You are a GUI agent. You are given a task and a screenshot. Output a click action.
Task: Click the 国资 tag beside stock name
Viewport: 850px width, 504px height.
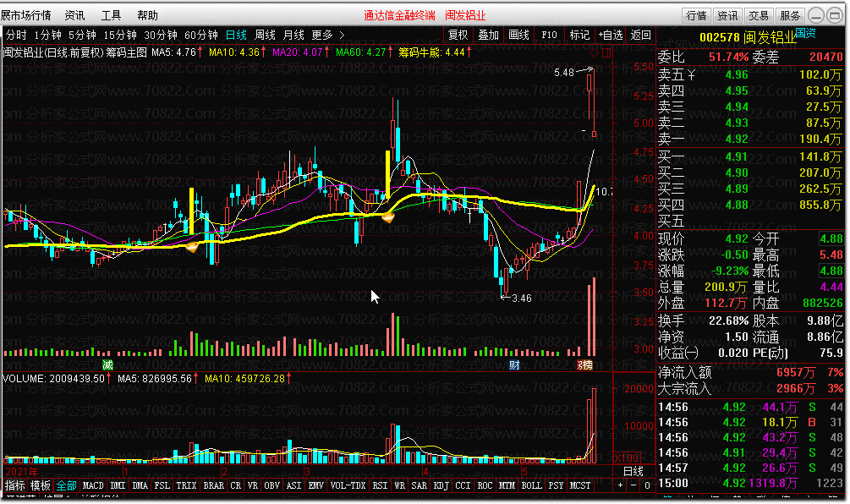tap(805, 33)
